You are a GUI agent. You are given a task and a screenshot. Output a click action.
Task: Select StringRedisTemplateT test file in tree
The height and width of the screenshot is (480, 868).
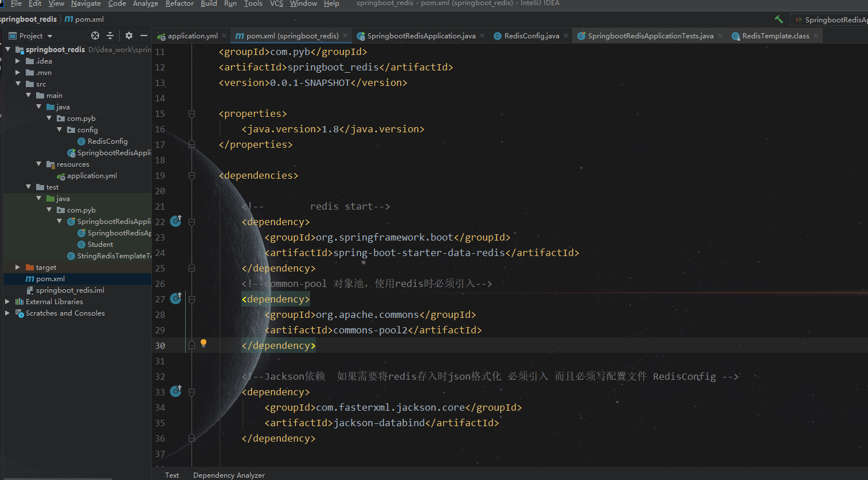click(x=114, y=255)
